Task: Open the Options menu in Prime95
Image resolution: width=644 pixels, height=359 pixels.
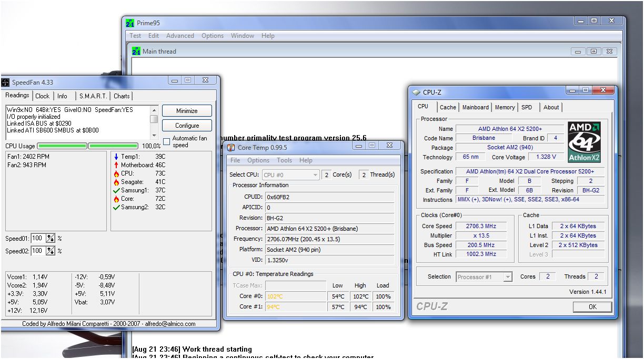Action: tap(213, 36)
